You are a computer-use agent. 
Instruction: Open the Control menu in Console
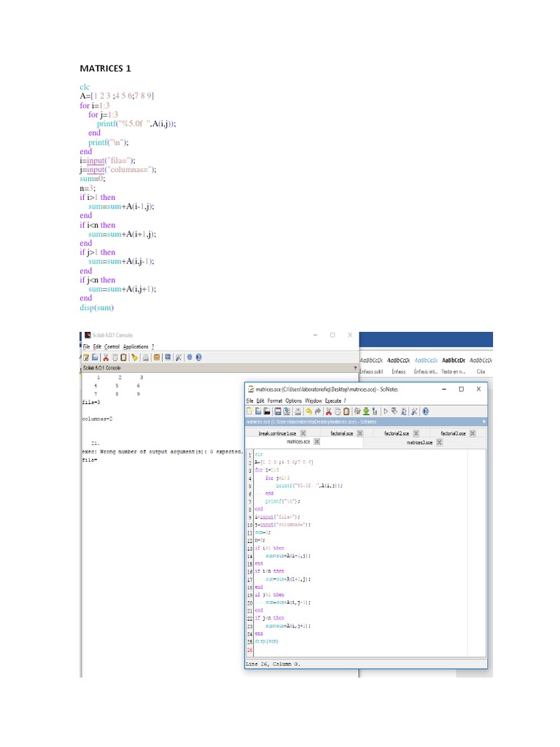click(x=112, y=347)
